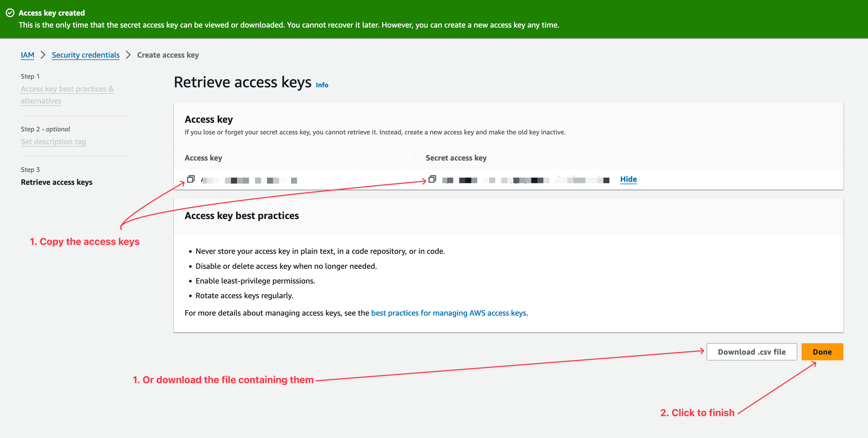The width and height of the screenshot is (868, 438).
Task: Open the Info link beside the title
Action: [322, 85]
